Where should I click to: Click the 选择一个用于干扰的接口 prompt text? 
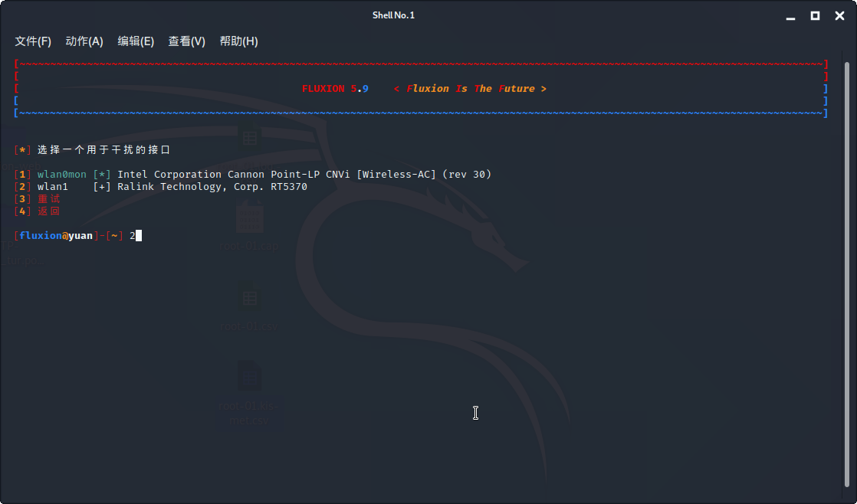coord(103,149)
